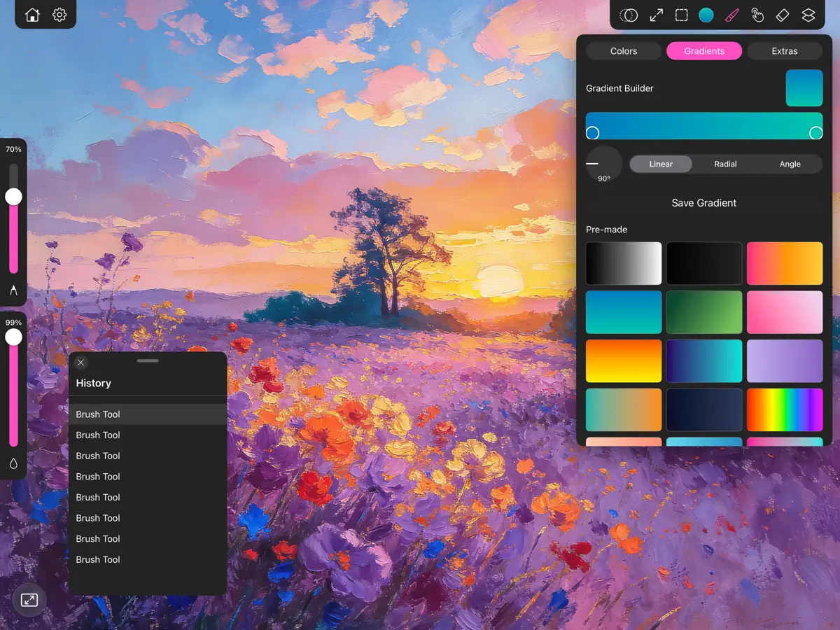
Task: Click the Save Gradient button
Action: (x=704, y=203)
